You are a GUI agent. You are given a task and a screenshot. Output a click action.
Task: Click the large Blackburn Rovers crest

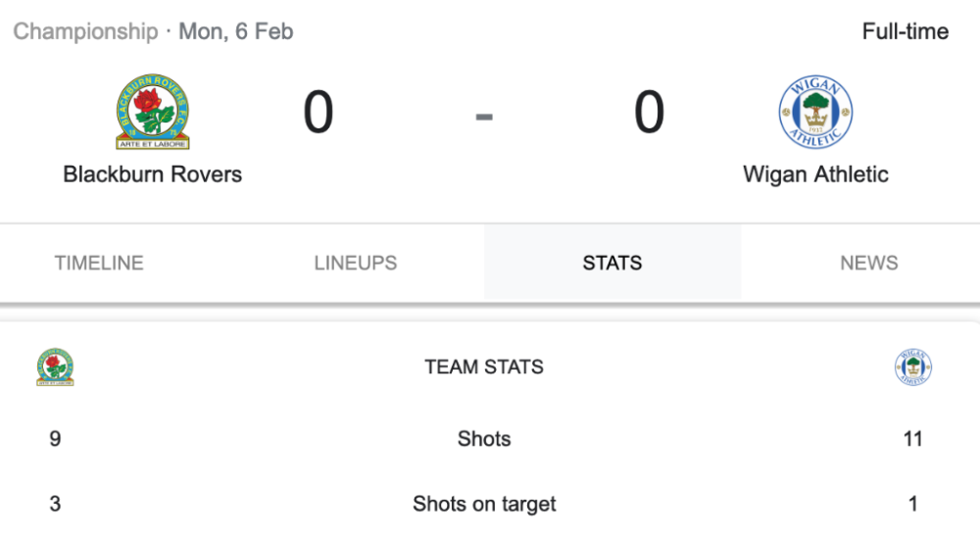[152, 112]
